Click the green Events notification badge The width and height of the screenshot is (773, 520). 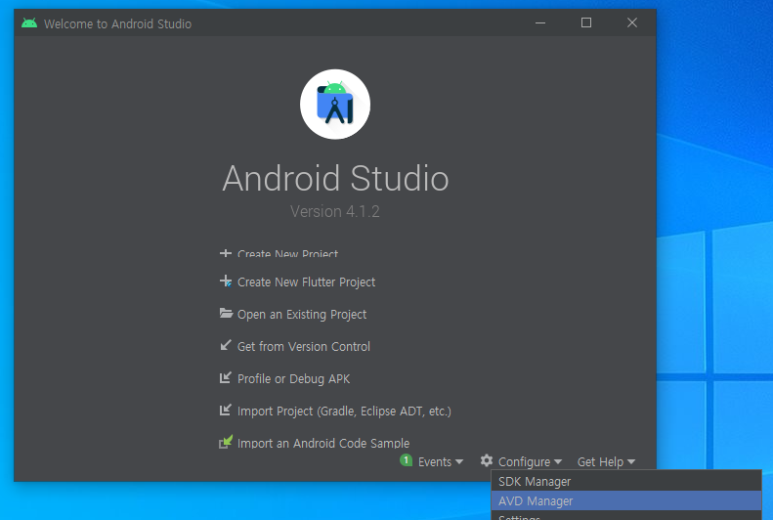(x=406, y=460)
